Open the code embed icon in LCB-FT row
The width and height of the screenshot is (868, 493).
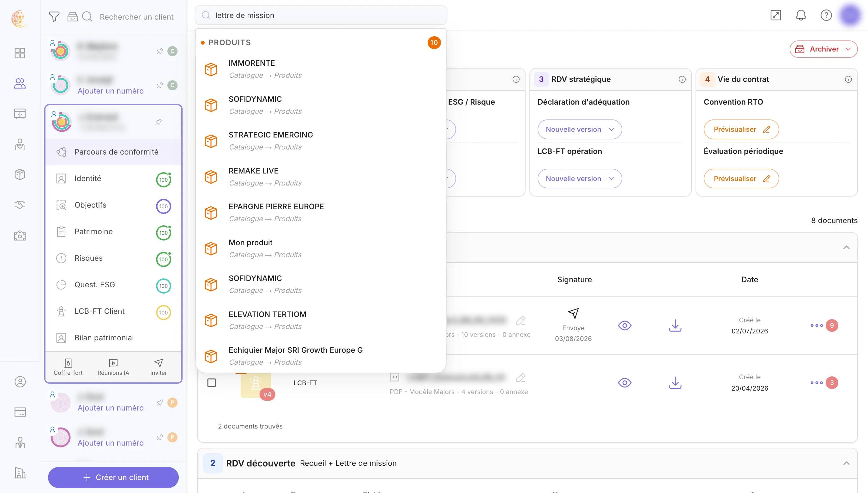click(x=395, y=377)
